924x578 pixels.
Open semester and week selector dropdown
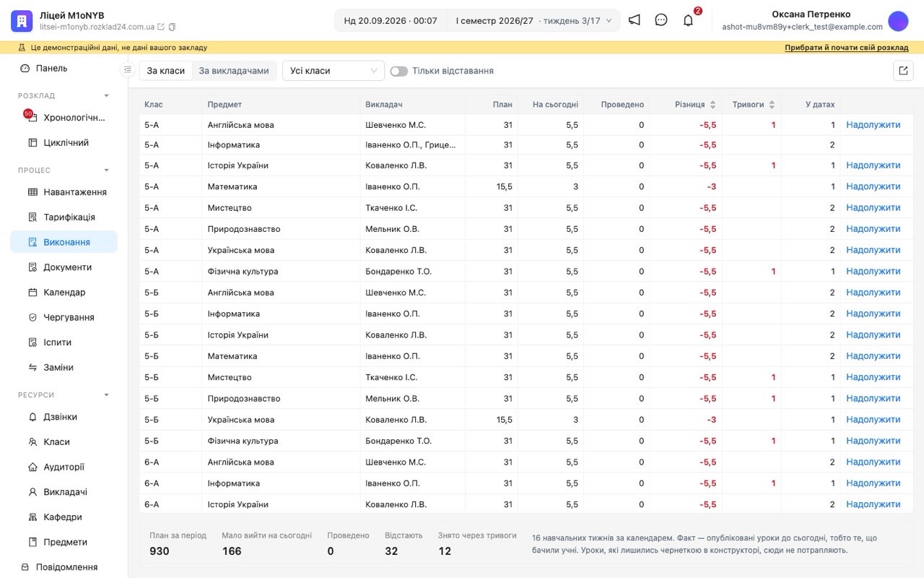[533, 21]
